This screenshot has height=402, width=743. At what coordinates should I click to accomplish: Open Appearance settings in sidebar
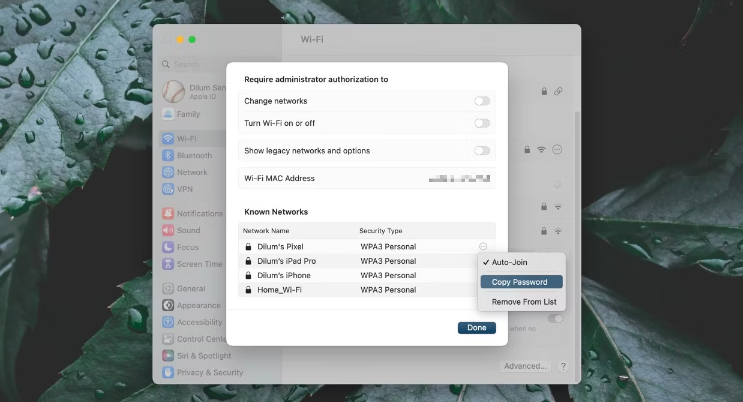[193, 305]
